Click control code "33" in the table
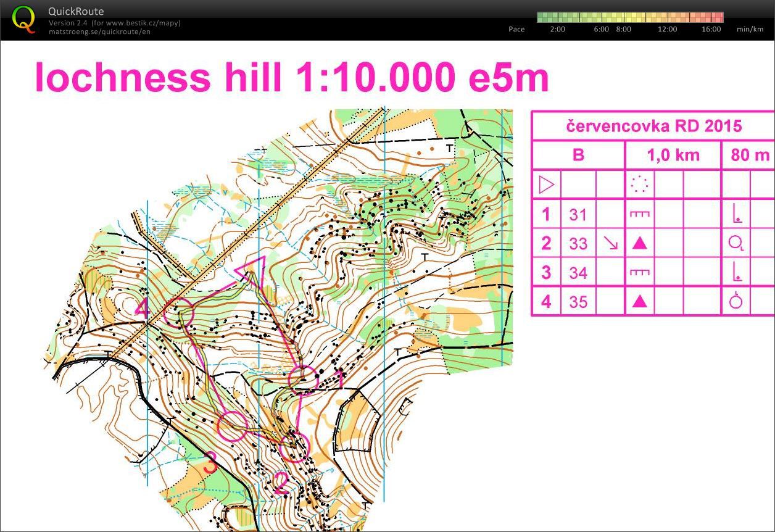775x532 pixels. pyautogui.click(x=578, y=244)
